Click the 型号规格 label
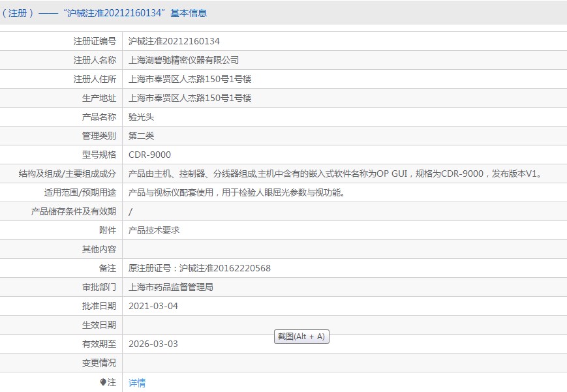The height and width of the screenshot is (392, 567). [99, 155]
